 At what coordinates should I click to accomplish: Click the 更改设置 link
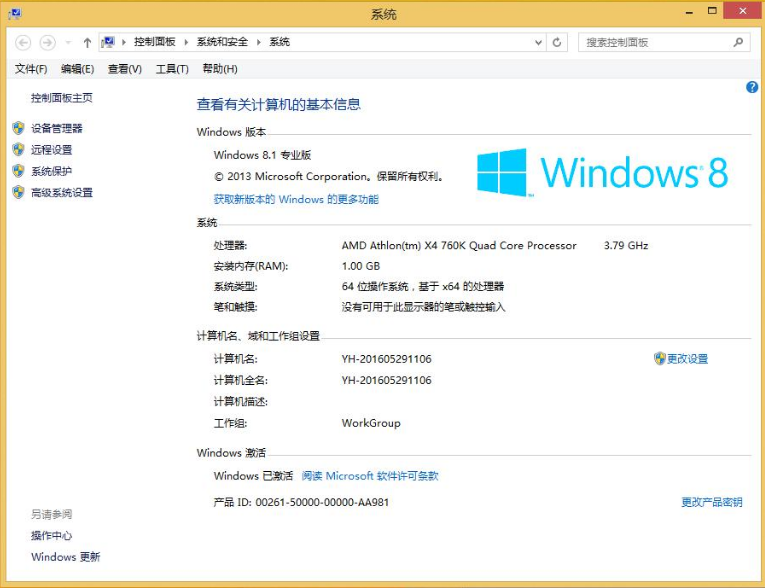(x=687, y=359)
